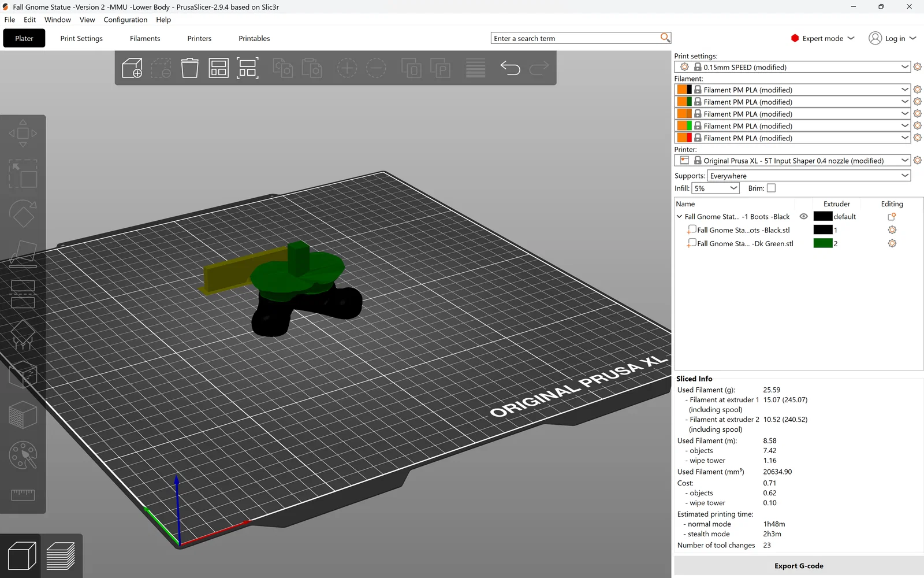Click the search magnifier icon
Viewport: 924px width, 578px height.
[665, 38]
